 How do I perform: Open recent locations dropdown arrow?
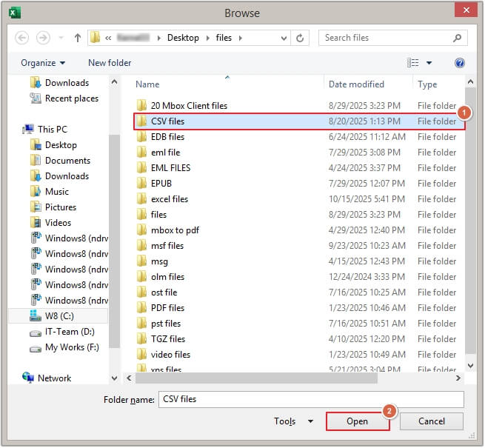pos(61,38)
